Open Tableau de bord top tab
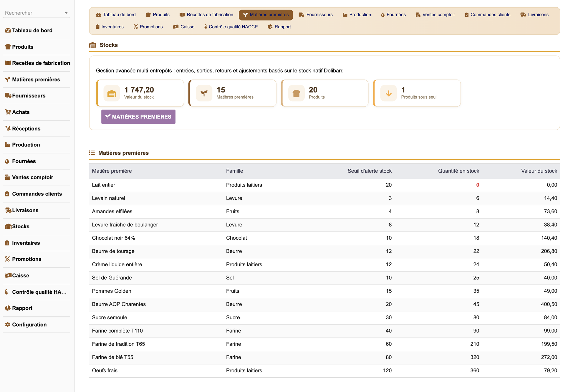 [116, 15]
